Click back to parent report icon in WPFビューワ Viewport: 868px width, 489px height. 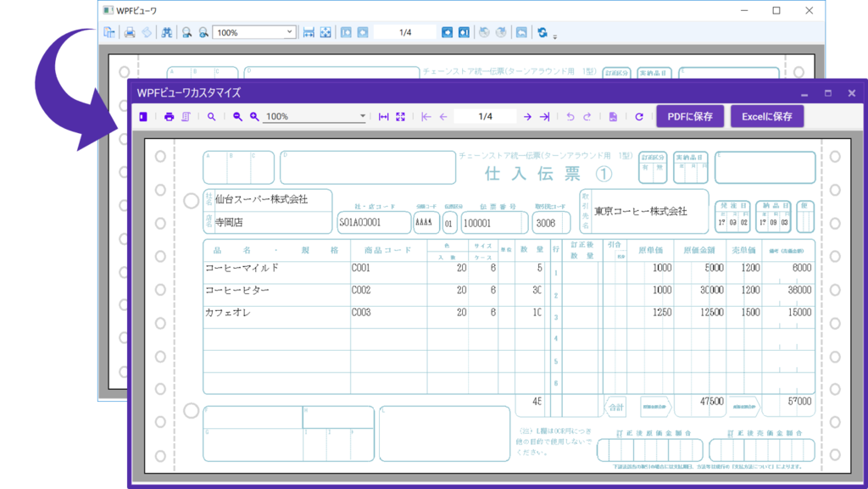(521, 33)
